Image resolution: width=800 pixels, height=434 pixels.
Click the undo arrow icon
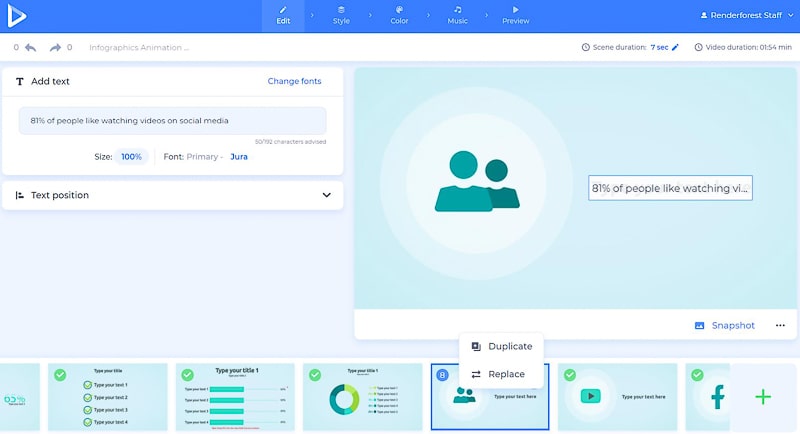[31, 47]
